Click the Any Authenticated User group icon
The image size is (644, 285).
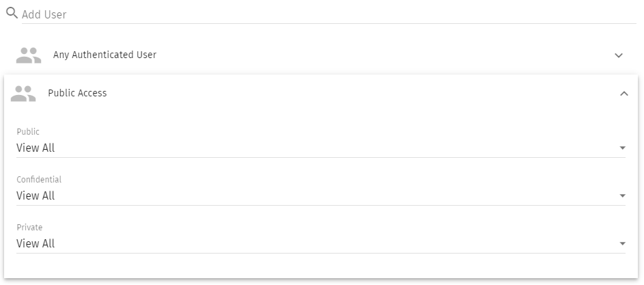coord(29,55)
